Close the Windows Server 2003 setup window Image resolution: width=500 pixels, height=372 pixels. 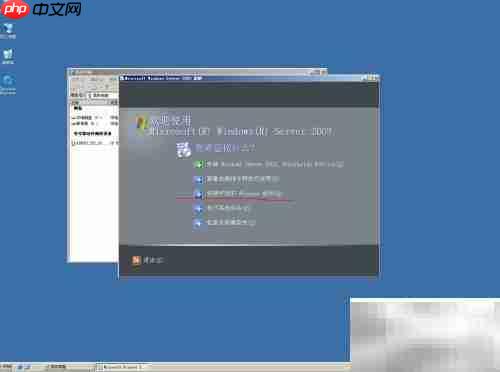click(x=376, y=78)
